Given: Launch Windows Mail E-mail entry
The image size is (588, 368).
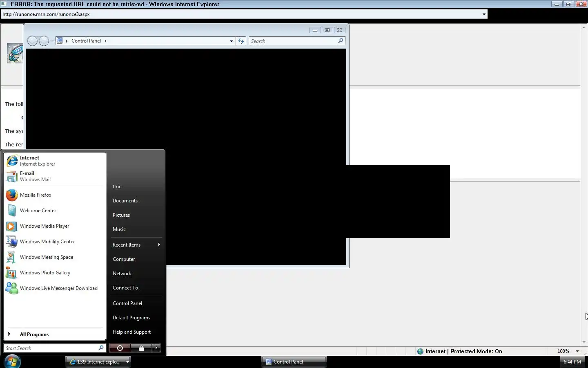Looking at the screenshot, I should pos(55,176).
